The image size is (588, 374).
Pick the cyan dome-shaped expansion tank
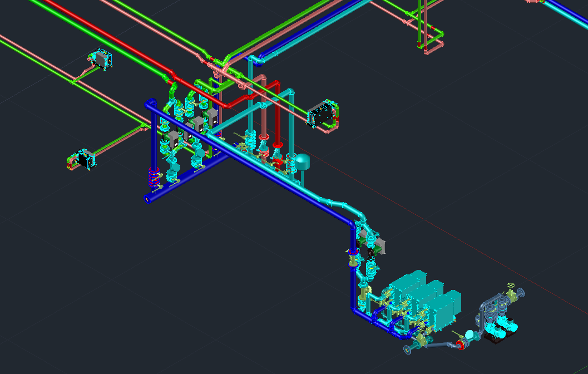(303, 161)
